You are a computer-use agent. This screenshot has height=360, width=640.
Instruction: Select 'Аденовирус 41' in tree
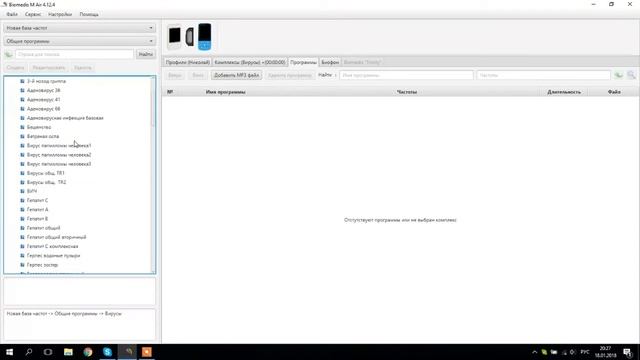pyautogui.click(x=43, y=100)
